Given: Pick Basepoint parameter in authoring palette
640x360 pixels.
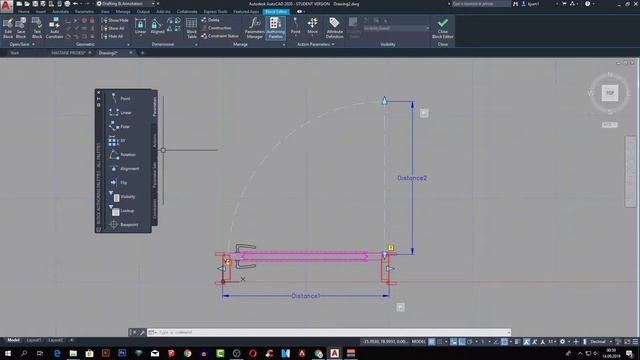Looking at the screenshot, I should pyautogui.click(x=124, y=224).
